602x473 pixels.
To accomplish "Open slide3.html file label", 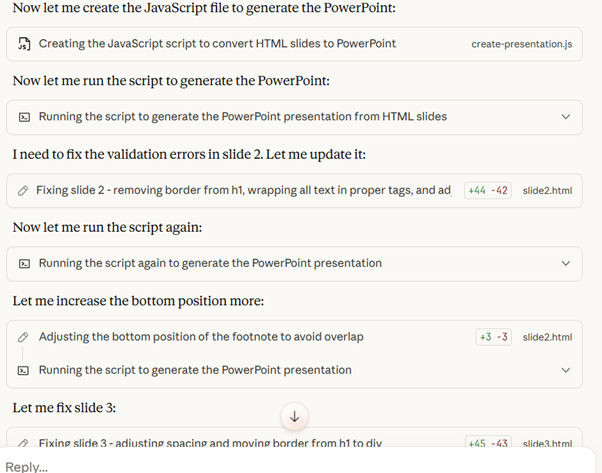I will coord(547,442).
